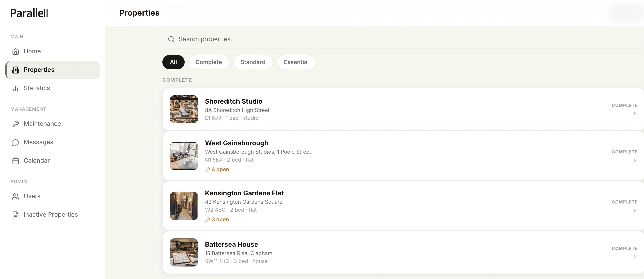
Task: Open West Gainsborough using its chevron arrow
Action: pyautogui.click(x=635, y=160)
